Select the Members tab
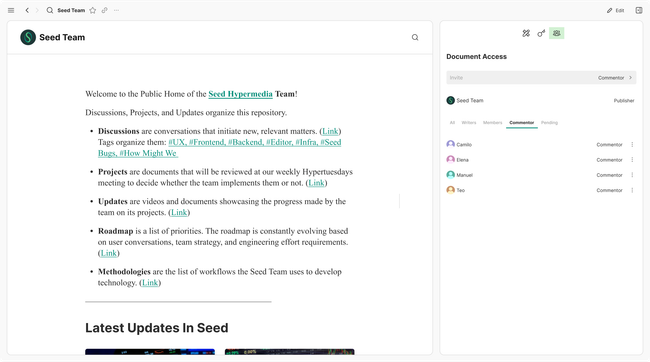 (x=492, y=123)
